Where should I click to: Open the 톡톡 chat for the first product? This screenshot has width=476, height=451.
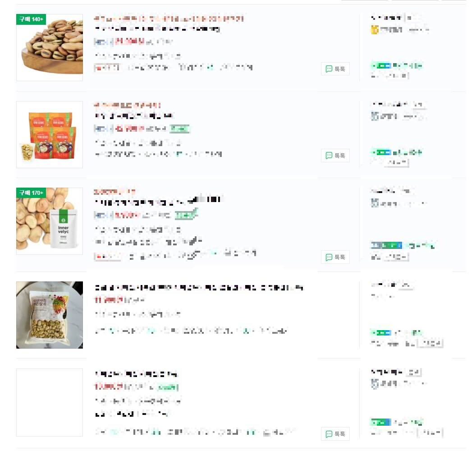[335, 69]
